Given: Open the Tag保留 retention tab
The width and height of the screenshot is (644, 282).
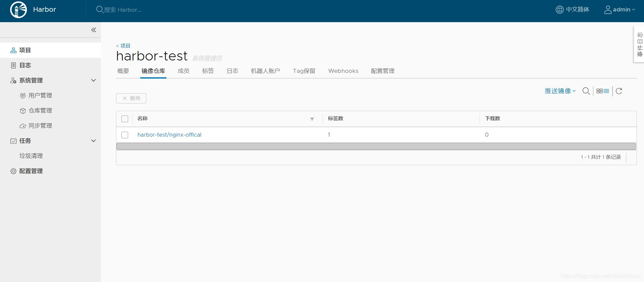Looking at the screenshot, I should 304,71.
